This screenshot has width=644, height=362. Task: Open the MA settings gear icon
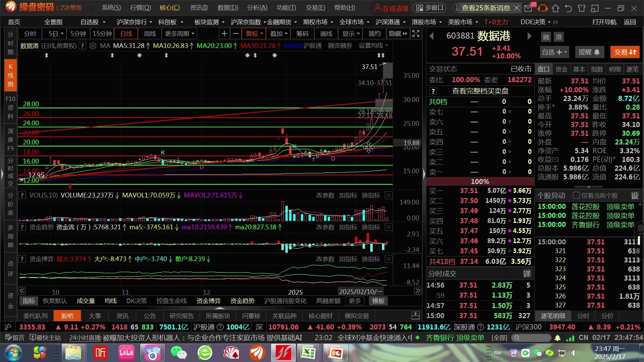pos(93,46)
